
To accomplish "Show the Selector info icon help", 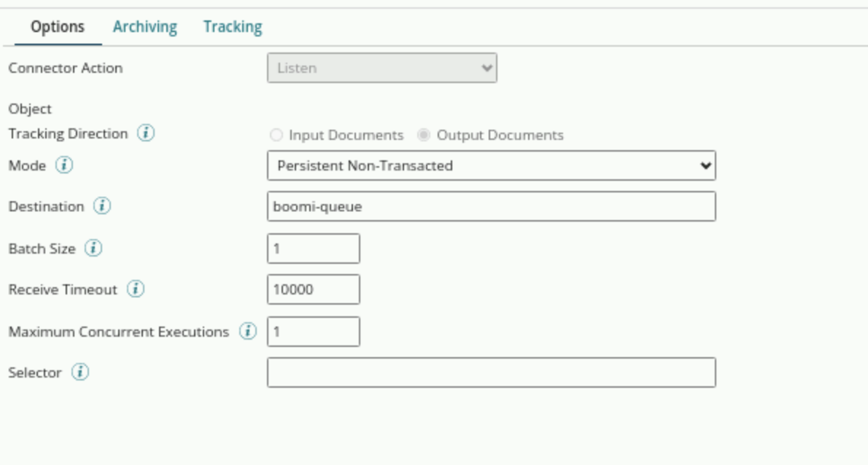I will tap(80, 372).
